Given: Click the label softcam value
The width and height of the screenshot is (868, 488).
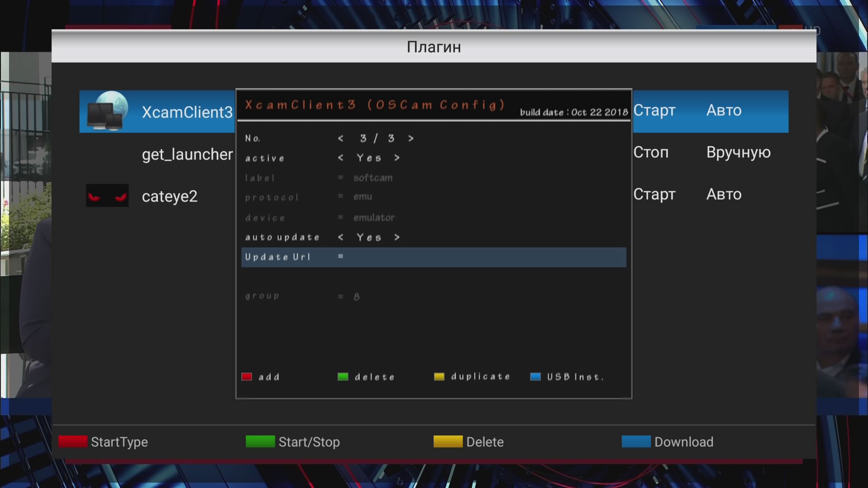Looking at the screenshot, I should pos(373,178).
